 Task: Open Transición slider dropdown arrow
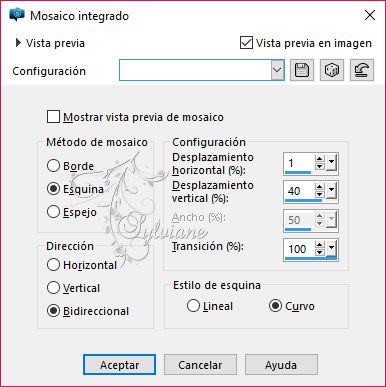(331, 249)
